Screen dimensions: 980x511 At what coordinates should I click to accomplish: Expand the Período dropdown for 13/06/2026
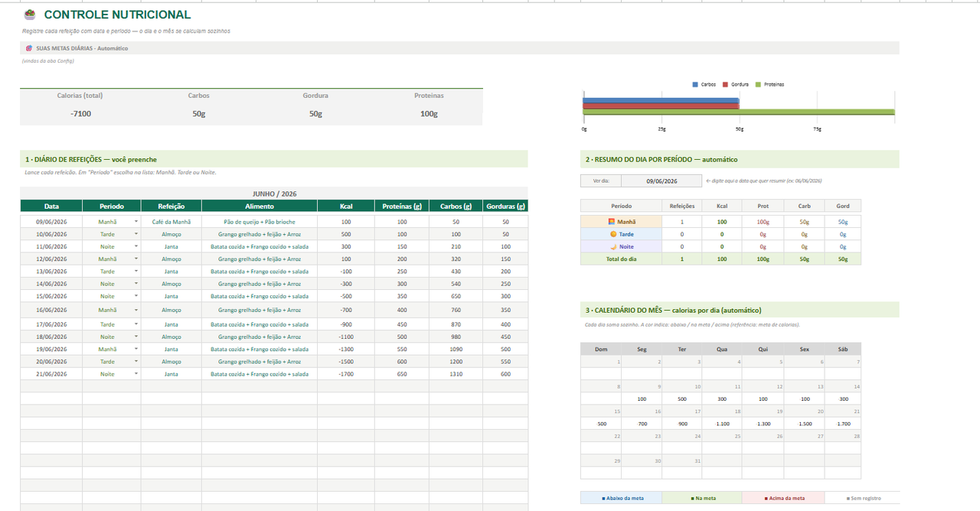(x=136, y=271)
